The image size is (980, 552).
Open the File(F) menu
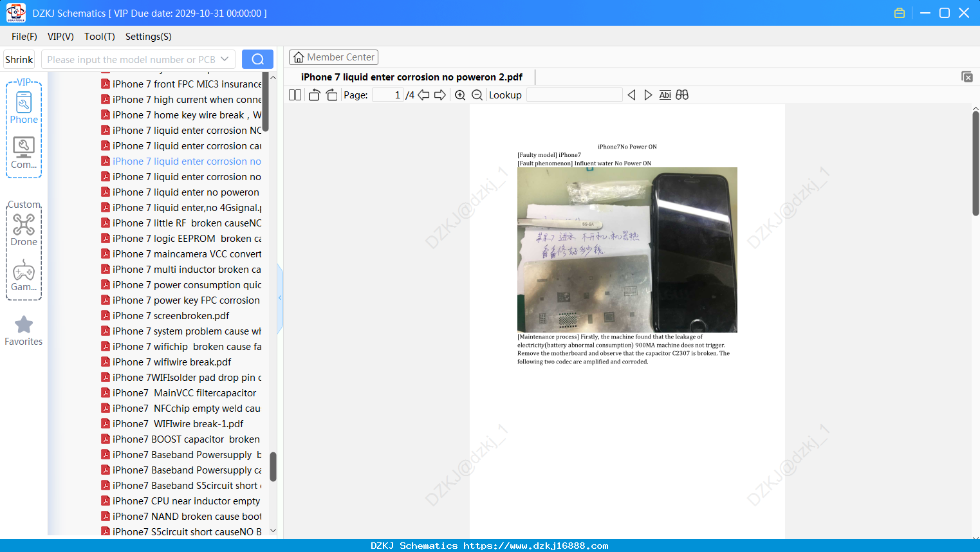tap(24, 37)
